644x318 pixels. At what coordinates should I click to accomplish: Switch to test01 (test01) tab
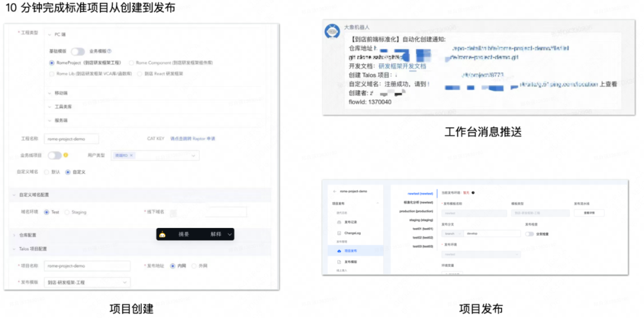click(x=423, y=229)
